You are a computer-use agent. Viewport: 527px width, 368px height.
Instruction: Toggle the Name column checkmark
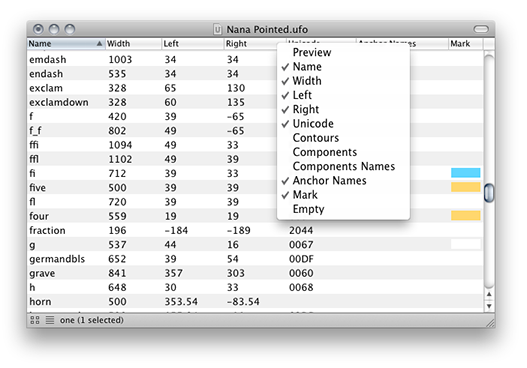pos(343,67)
